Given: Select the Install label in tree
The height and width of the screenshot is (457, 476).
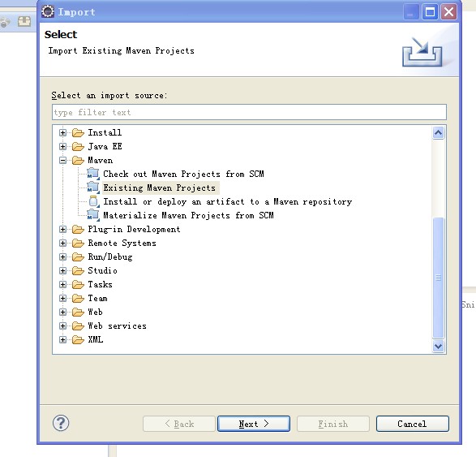Looking at the screenshot, I should pyautogui.click(x=105, y=133).
